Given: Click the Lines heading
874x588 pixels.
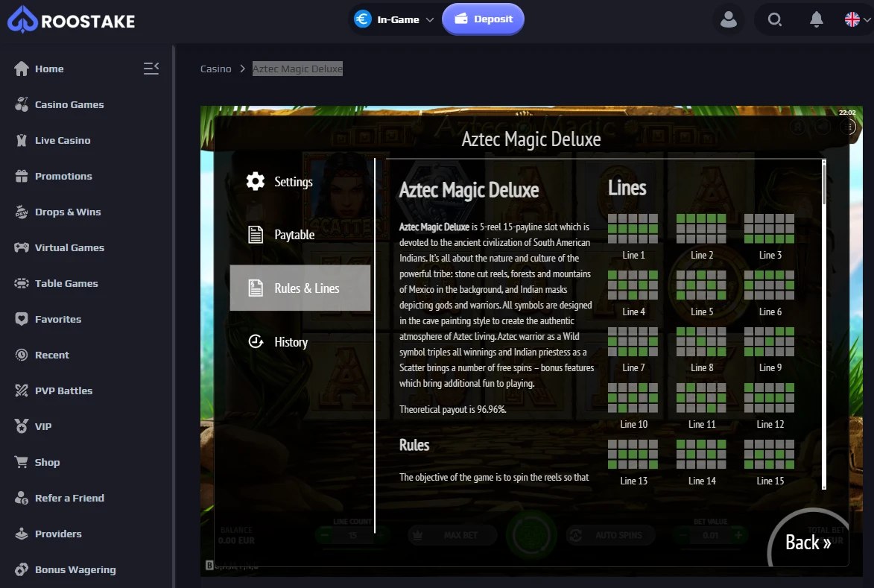Looking at the screenshot, I should pos(627,188).
